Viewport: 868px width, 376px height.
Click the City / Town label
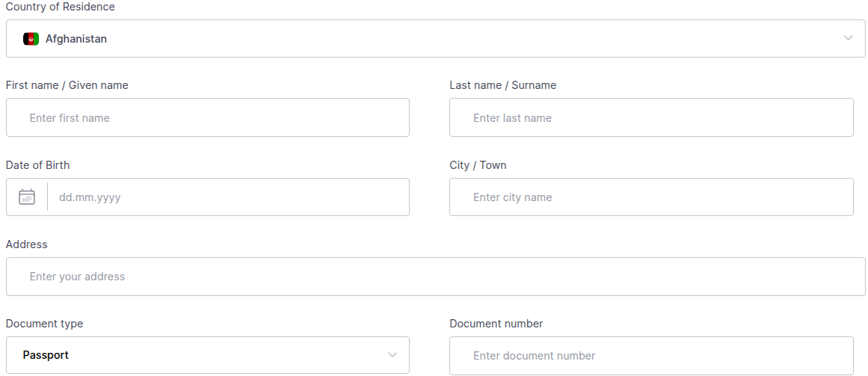coord(478,165)
